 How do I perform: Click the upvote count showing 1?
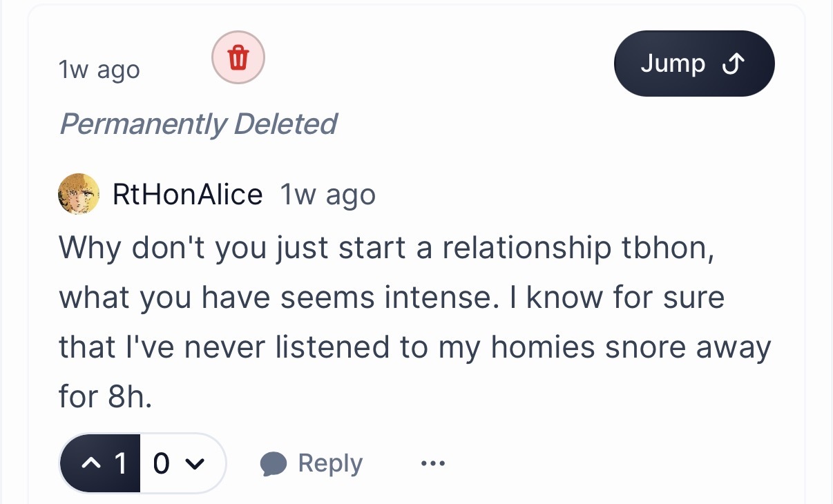120,463
